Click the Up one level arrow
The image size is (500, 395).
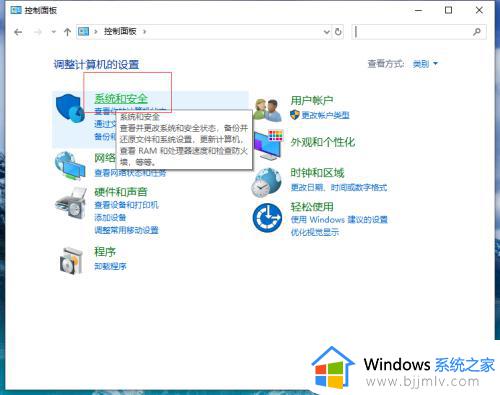[x=67, y=32]
